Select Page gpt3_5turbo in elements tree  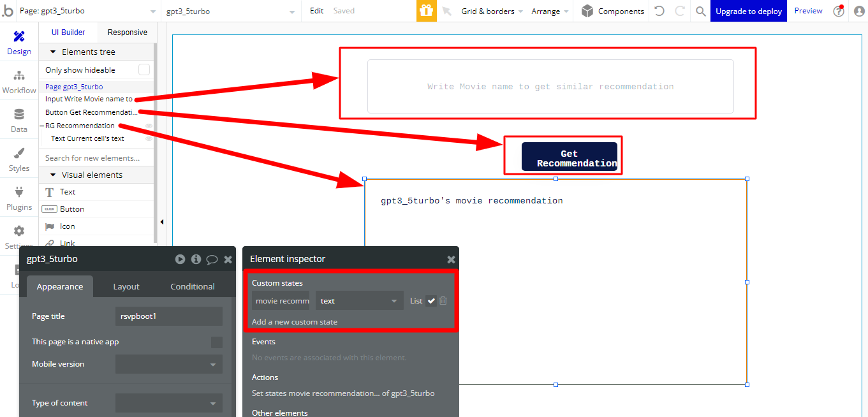tap(74, 87)
